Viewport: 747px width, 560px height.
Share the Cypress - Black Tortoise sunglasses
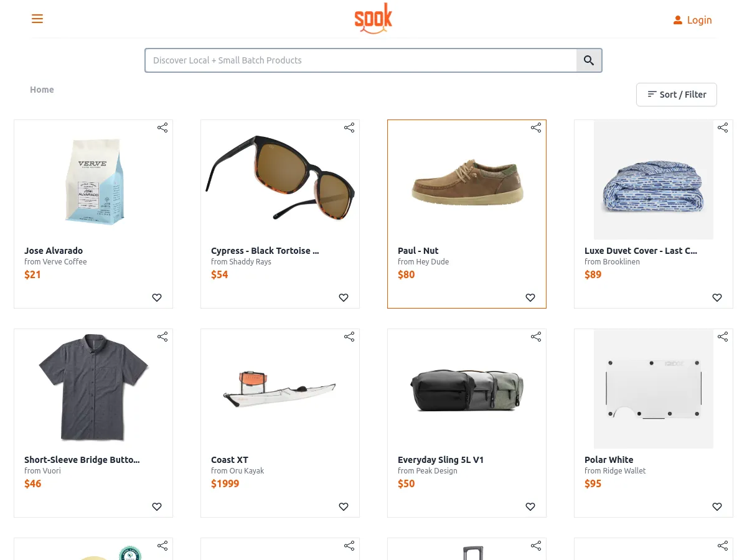[x=349, y=128]
